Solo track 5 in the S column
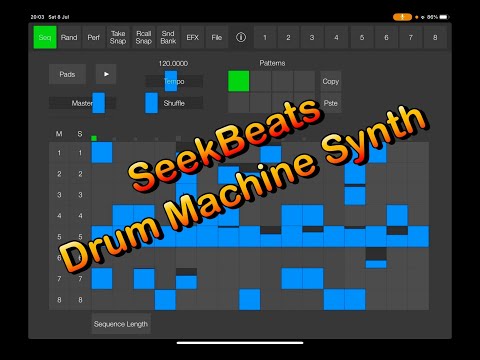 80,237
